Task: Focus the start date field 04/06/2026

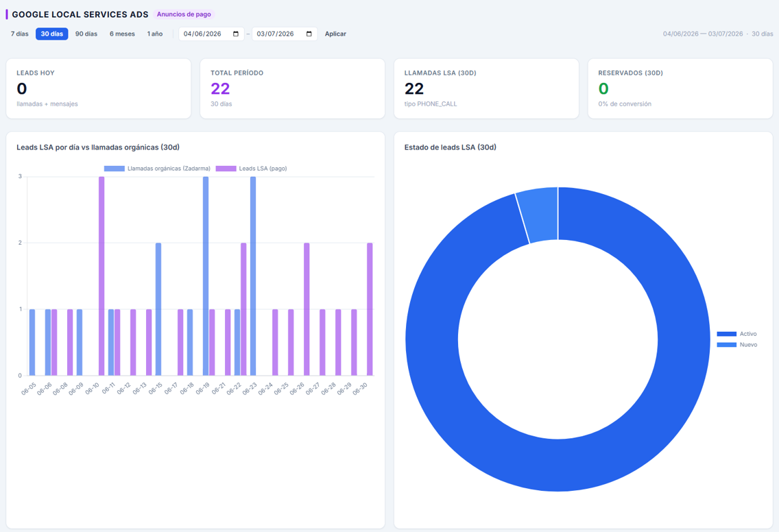Action: pyautogui.click(x=211, y=34)
